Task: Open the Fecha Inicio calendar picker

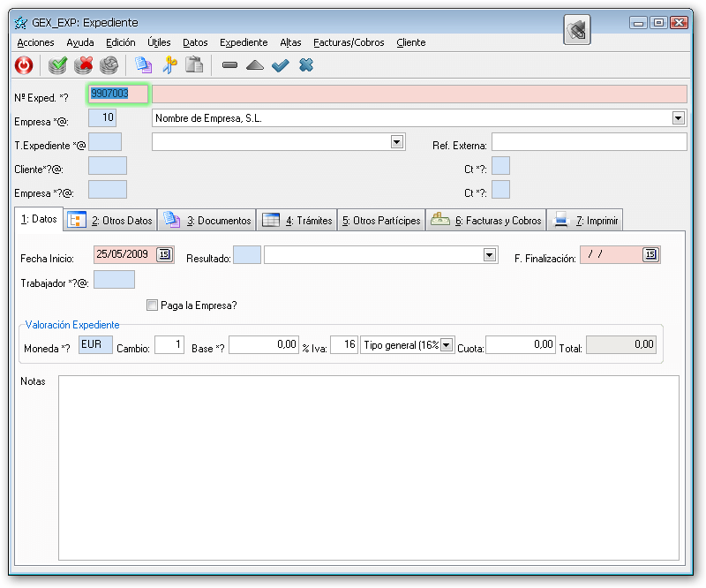Action: point(164,255)
